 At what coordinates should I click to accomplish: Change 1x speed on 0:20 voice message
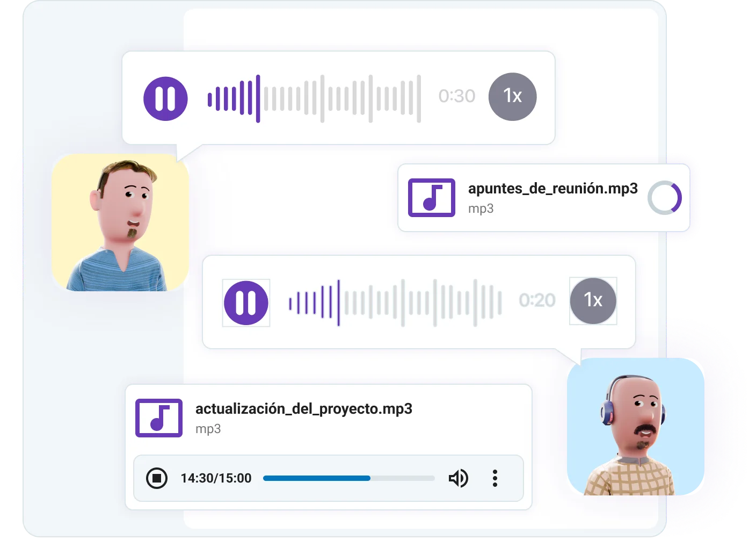(593, 300)
